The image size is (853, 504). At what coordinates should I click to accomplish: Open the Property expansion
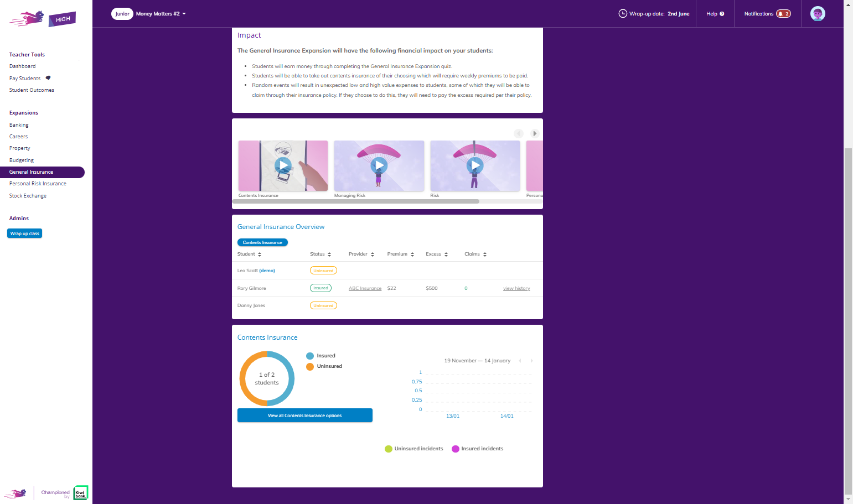(20, 148)
